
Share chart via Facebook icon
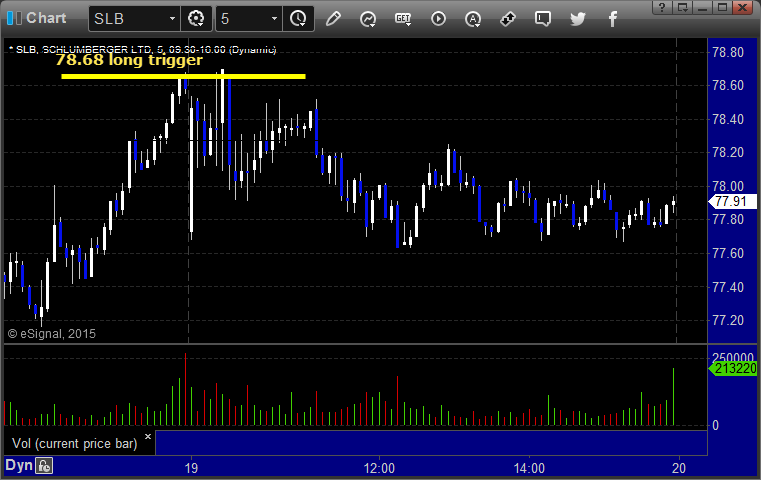pos(612,19)
